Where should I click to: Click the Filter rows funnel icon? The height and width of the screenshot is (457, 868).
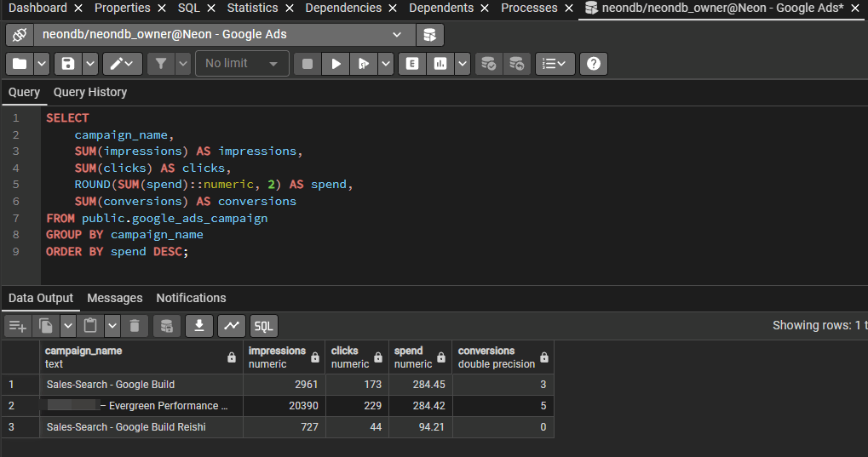(161, 64)
